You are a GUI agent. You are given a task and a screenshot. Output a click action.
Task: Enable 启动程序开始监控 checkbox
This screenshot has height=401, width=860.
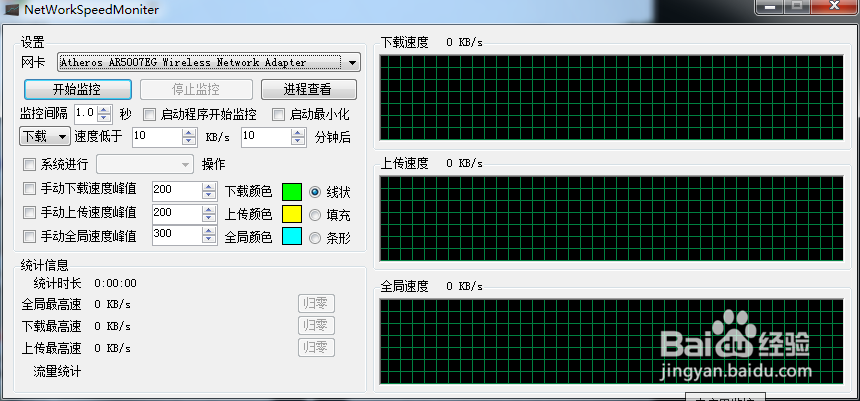149,115
